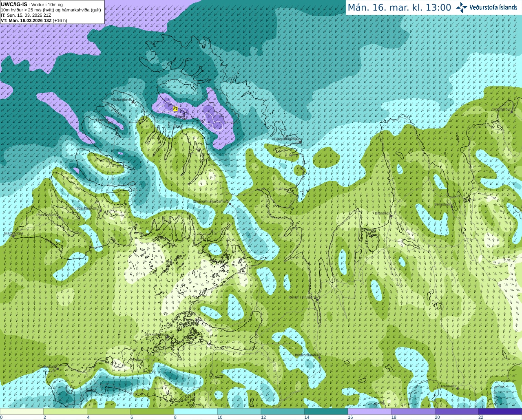Click the Veðurstofa Íslands logo icon
The height and width of the screenshot is (420, 522).
pos(462,7)
